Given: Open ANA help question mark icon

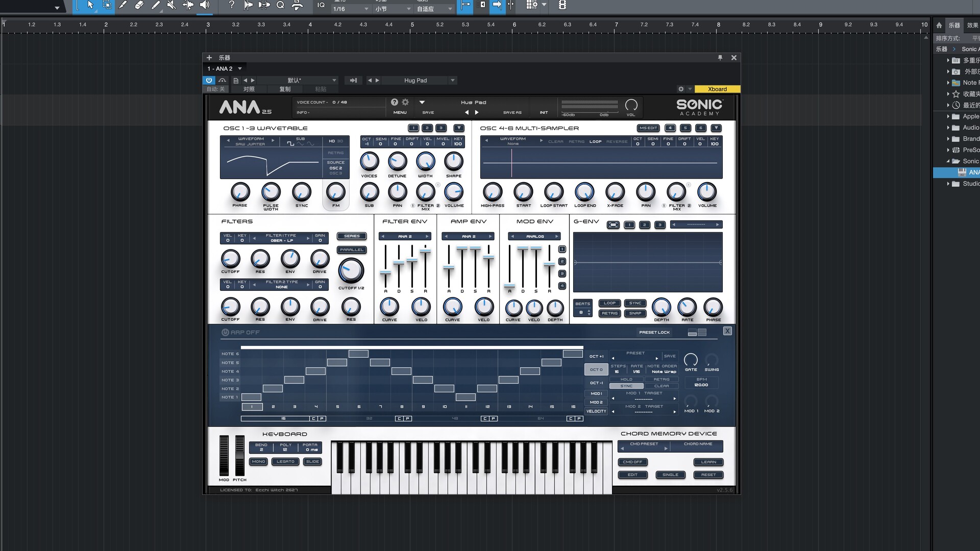Looking at the screenshot, I should click(394, 102).
